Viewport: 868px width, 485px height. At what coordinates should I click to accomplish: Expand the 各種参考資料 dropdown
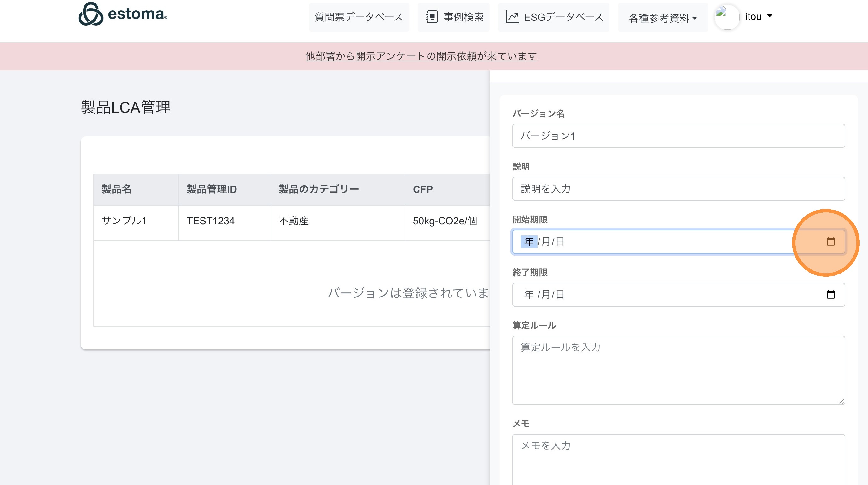(662, 18)
